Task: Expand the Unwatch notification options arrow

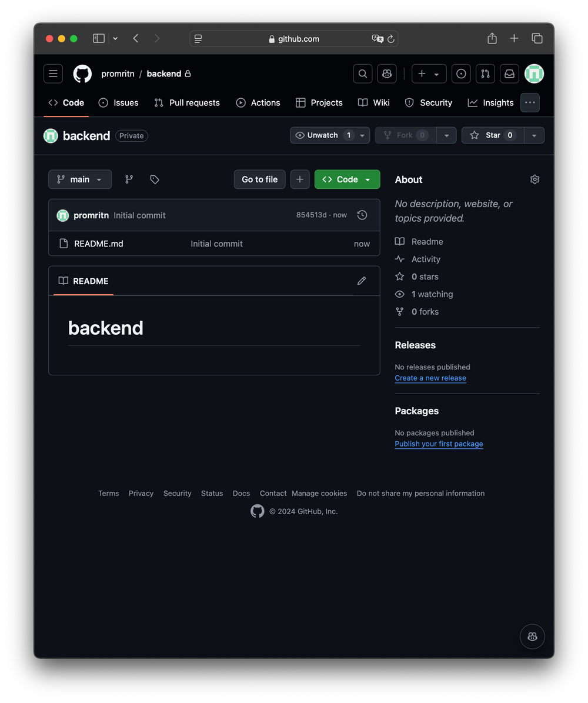Action: point(362,135)
